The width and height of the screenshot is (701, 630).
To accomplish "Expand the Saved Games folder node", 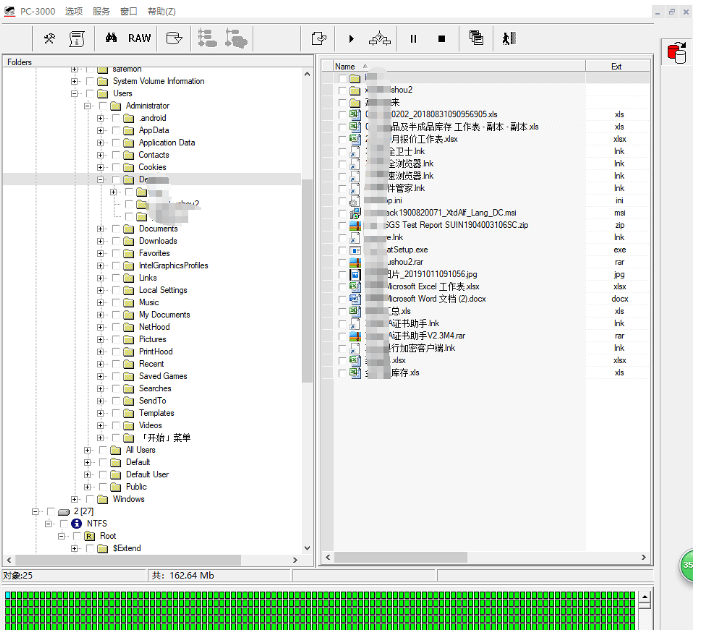I will click(100, 376).
